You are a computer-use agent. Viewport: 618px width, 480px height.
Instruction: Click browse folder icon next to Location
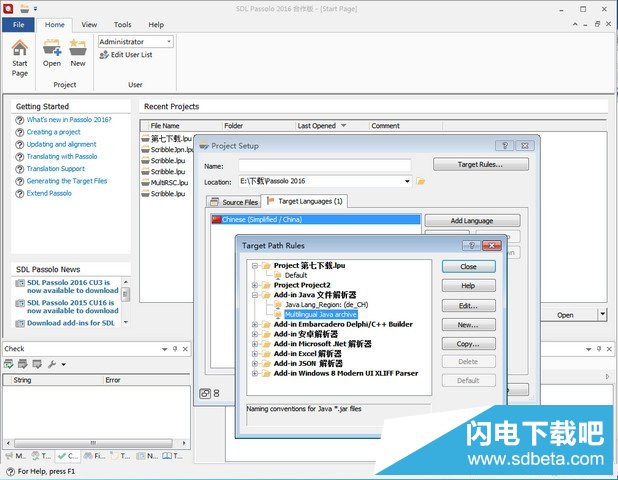[x=421, y=181]
